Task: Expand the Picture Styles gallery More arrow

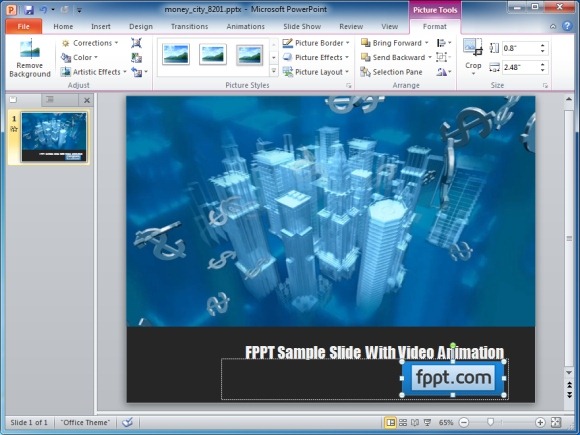Action: (x=274, y=71)
